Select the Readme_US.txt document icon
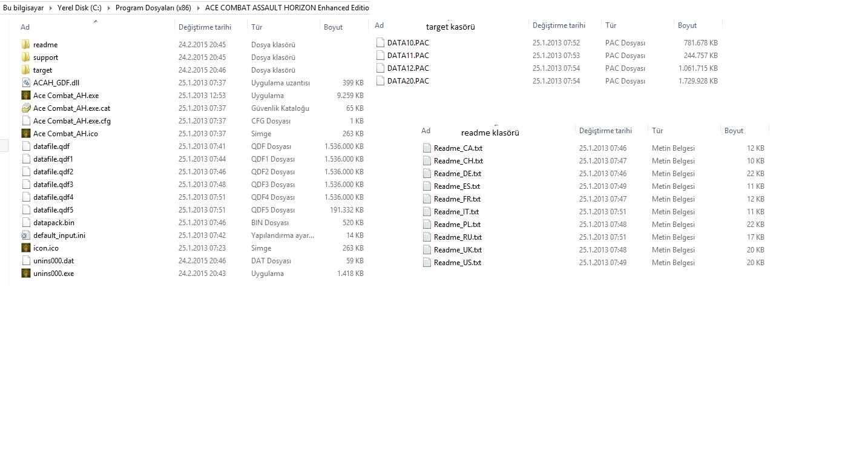This screenshot has width=868, height=457. 427,262
